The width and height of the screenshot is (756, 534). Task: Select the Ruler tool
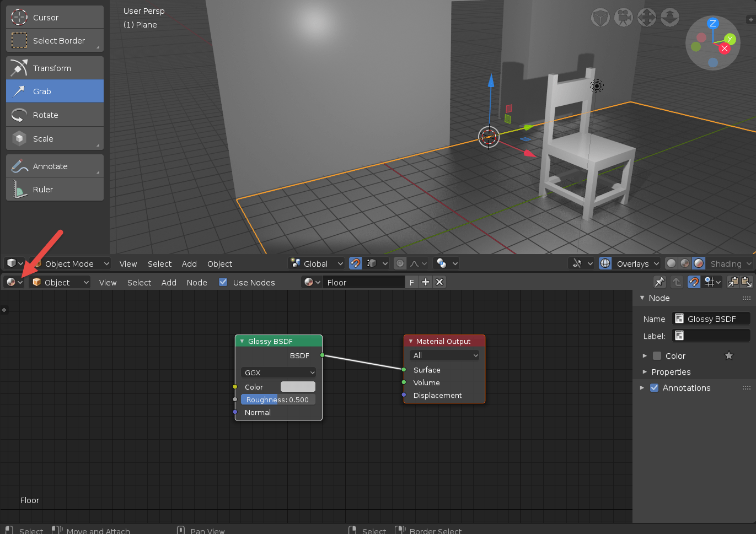coord(54,189)
